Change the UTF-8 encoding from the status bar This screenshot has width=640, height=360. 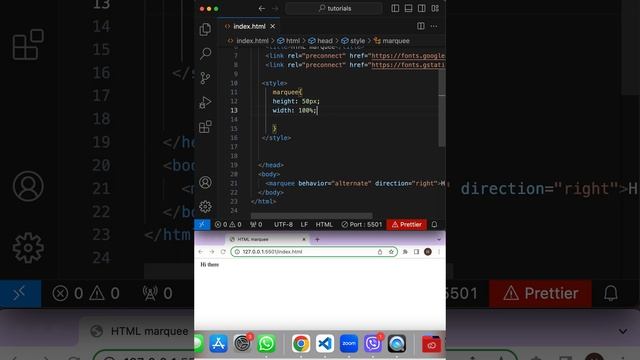pyautogui.click(x=283, y=224)
